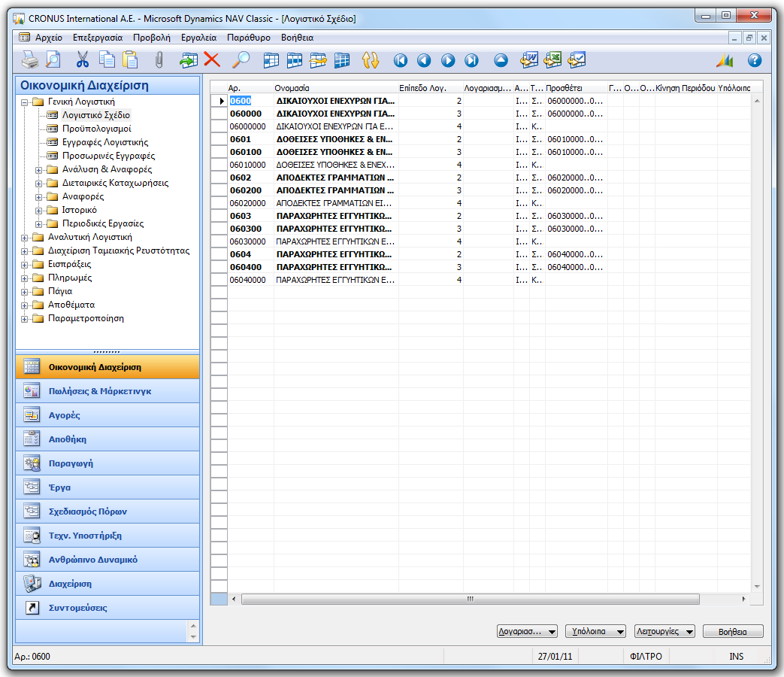Image resolution: width=784 pixels, height=677 pixels.
Task: Click the horizontal scrollbar thumb of the grid
Action: click(x=470, y=599)
